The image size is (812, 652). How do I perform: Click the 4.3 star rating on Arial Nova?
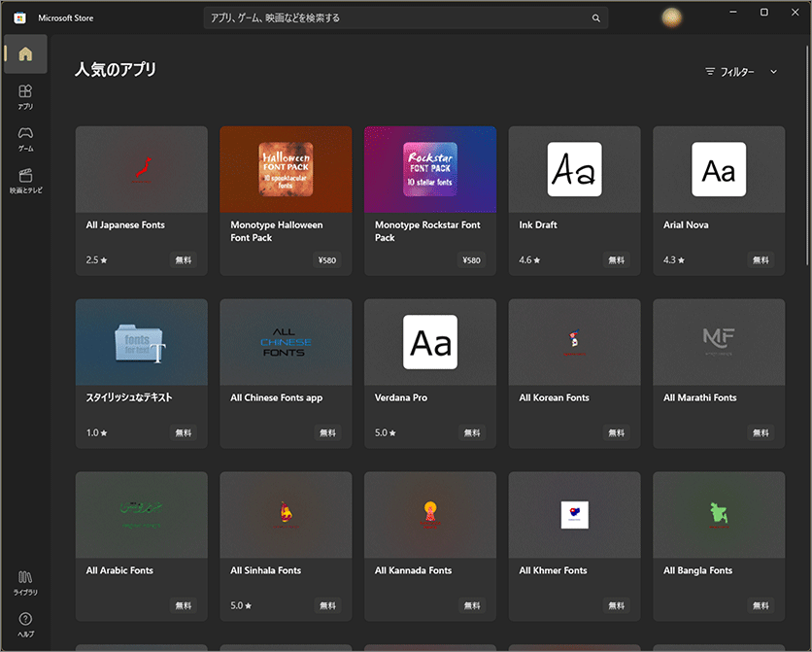coord(674,260)
